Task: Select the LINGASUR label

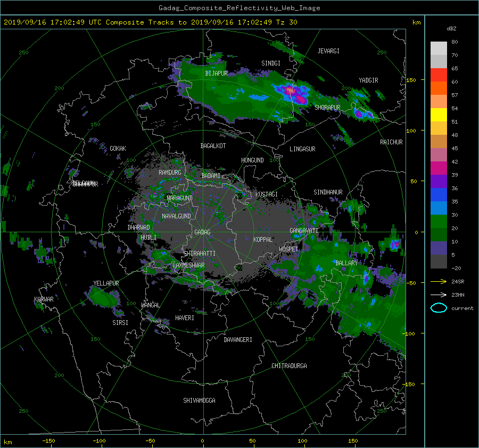Action: pyautogui.click(x=302, y=149)
